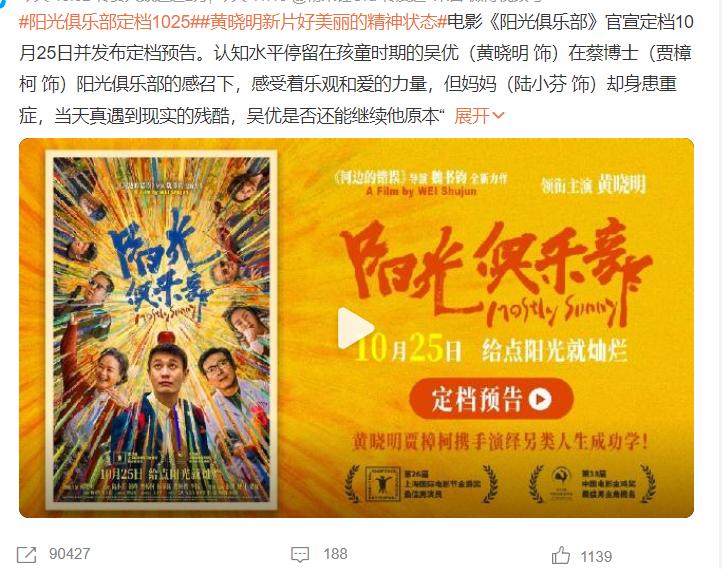Screen dimensions: 722x569
Task: Click the 10月25日 release date text
Action: (x=408, y=348)
